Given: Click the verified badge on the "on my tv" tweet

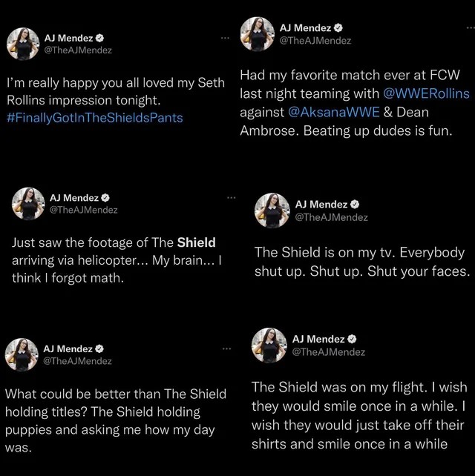Looking at the screenshot, I should (354, 204).
